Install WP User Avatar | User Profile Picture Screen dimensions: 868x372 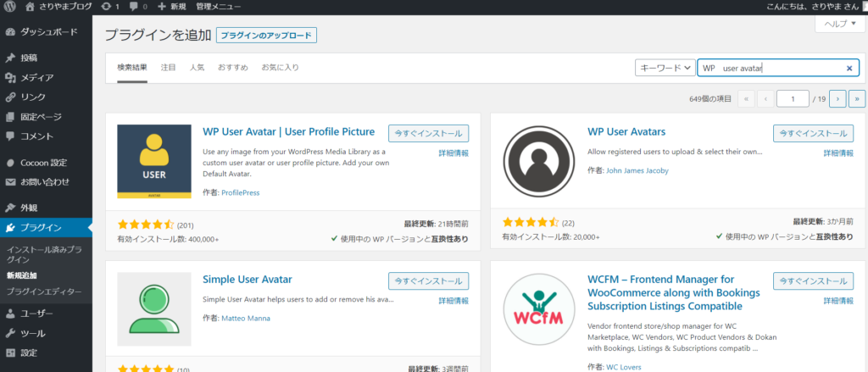click(x=428, y=133)
